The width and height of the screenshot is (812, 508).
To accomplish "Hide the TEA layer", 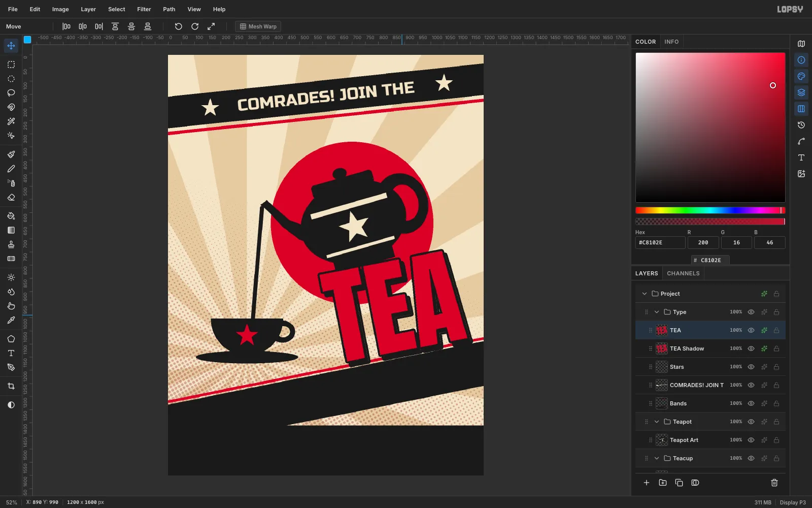I will (751, 330).
